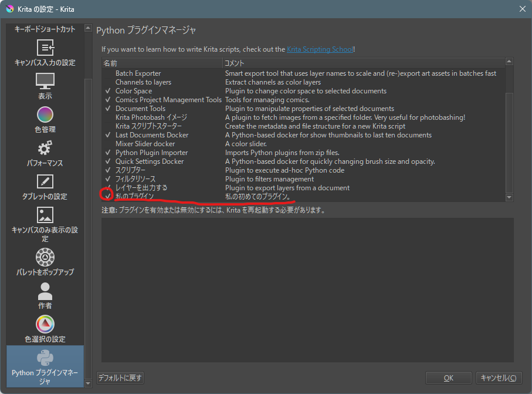Sort plugin list by コメント column header
Screen dimensions: 532x394
click(364, 63)
